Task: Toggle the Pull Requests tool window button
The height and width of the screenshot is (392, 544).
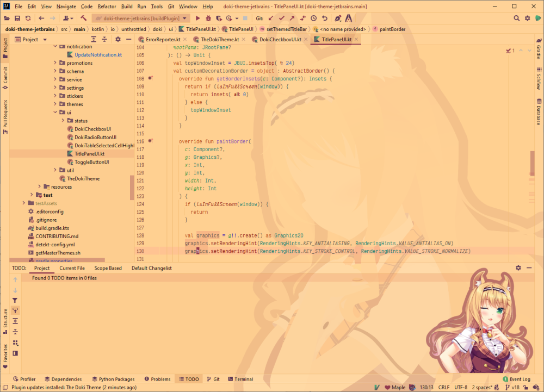Action: point(5,117)
